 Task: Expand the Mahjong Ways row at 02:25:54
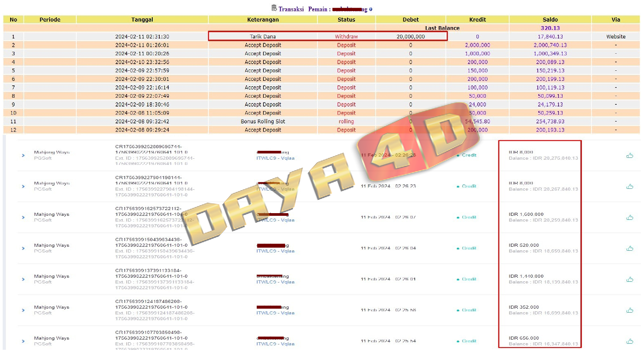coord(23,341)
